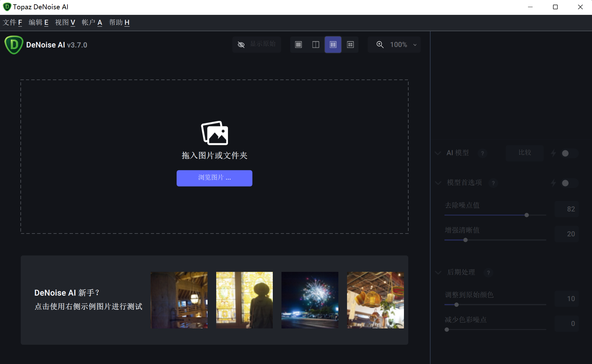Click the DeNoise AI shield logo
This screenshot has height=364, width=592.
(14, 45)
